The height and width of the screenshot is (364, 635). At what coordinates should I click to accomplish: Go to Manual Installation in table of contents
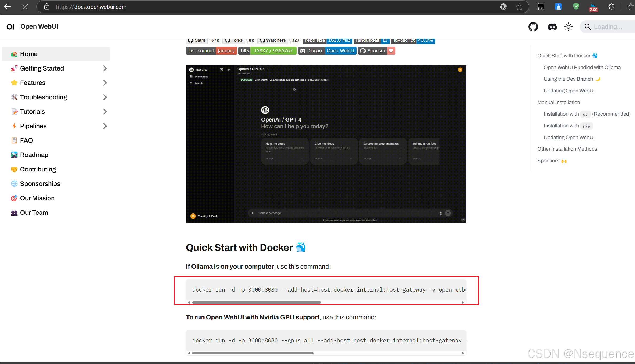pos(558,102)
